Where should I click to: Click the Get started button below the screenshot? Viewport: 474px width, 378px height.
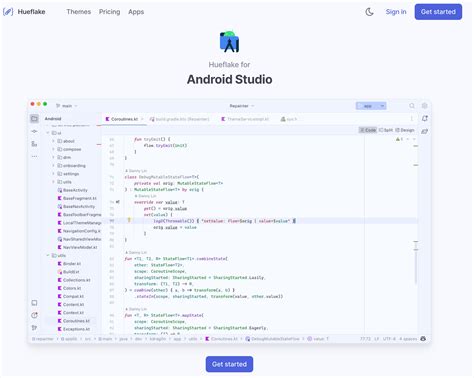click(x=229, y=364)
